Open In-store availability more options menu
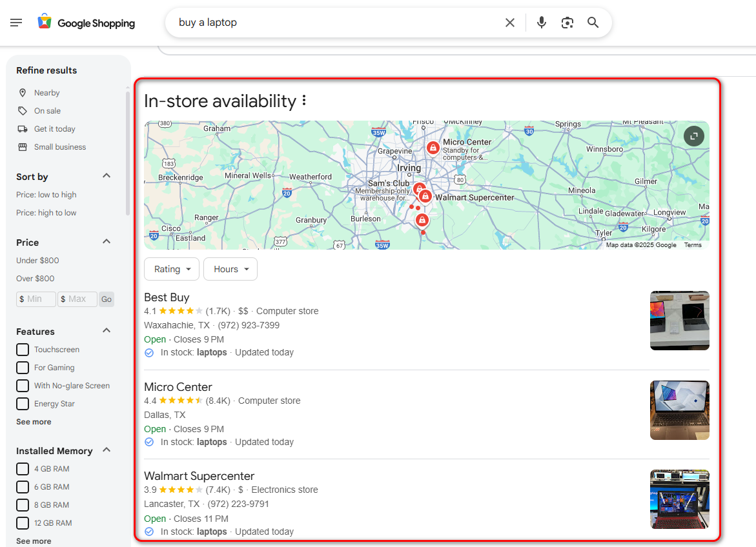The image size is (756, 547). 304,100
